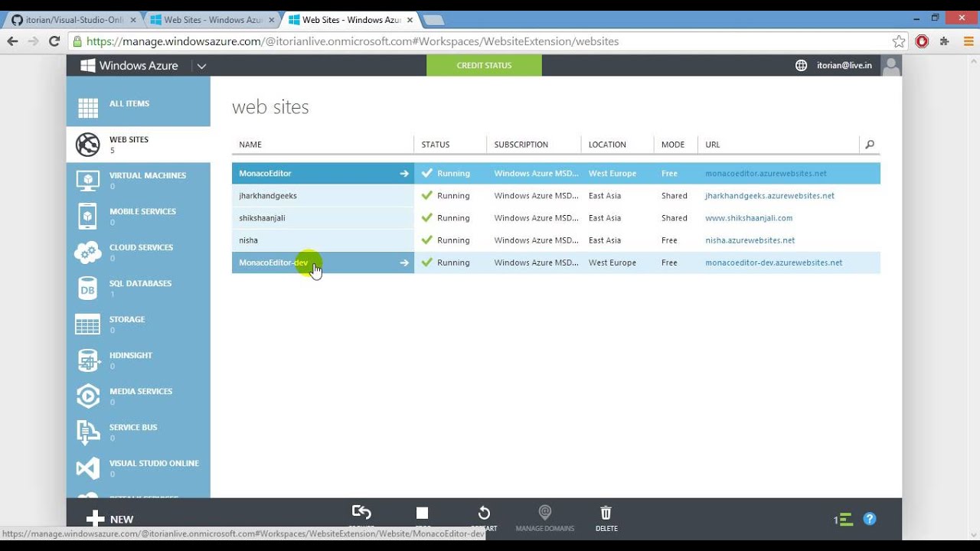The width and height of the screenshot is (980, 551).
Task: Click the Browse command icon
Action: 361,513
